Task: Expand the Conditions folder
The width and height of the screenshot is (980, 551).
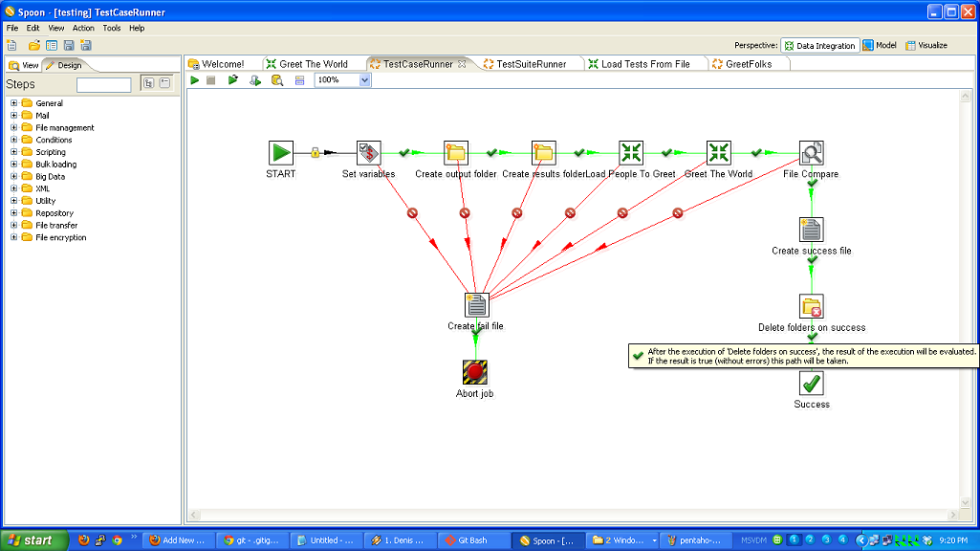Action: 13,140
